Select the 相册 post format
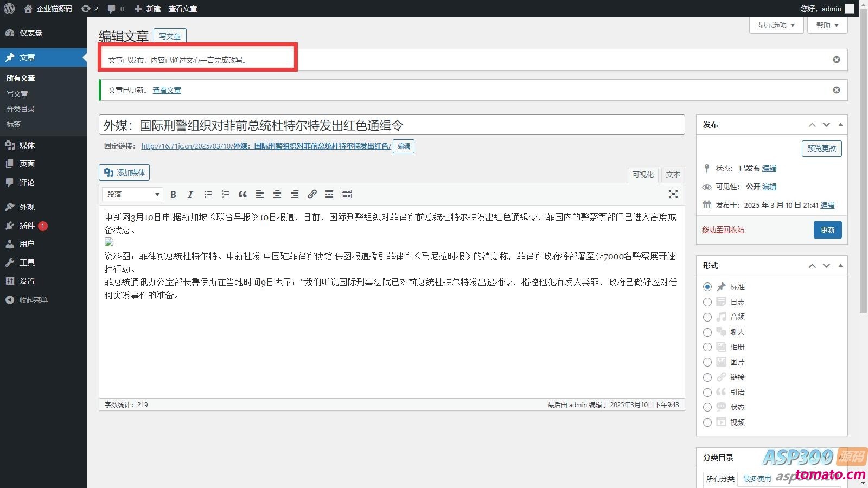The height and width of the screenshot is (488, 868). click(x=707, y=347)
